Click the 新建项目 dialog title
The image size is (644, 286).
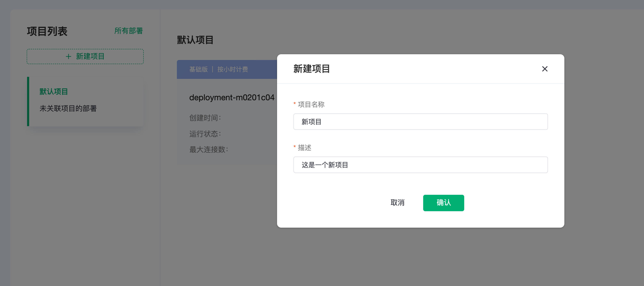coord(312,69)
